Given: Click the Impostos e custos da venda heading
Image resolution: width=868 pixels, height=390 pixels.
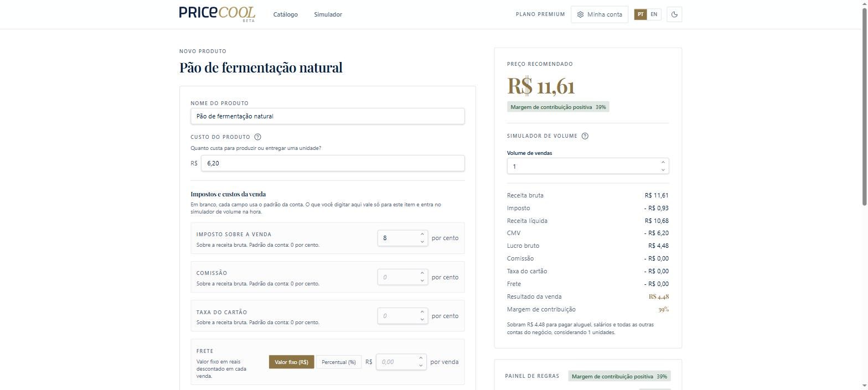Looking at the screenshot, I should pos(228,194).
